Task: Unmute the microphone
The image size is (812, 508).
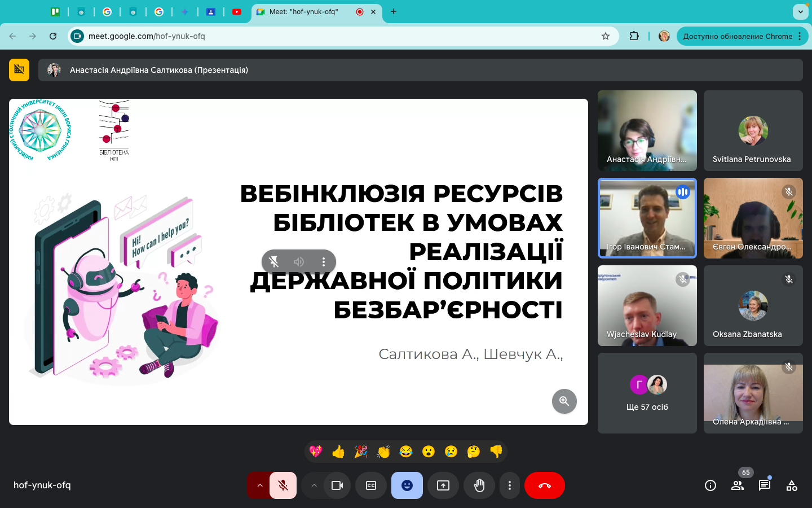Action: click(x=283, y=485)
